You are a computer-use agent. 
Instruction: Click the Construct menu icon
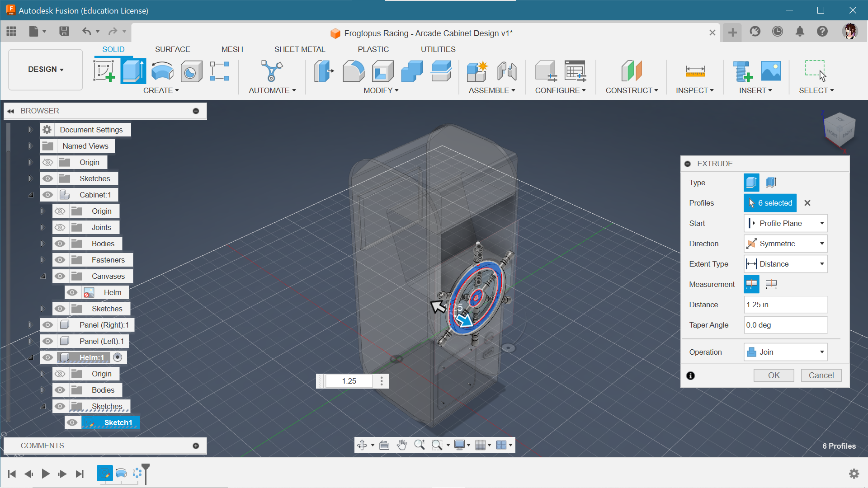click(631, 70)
